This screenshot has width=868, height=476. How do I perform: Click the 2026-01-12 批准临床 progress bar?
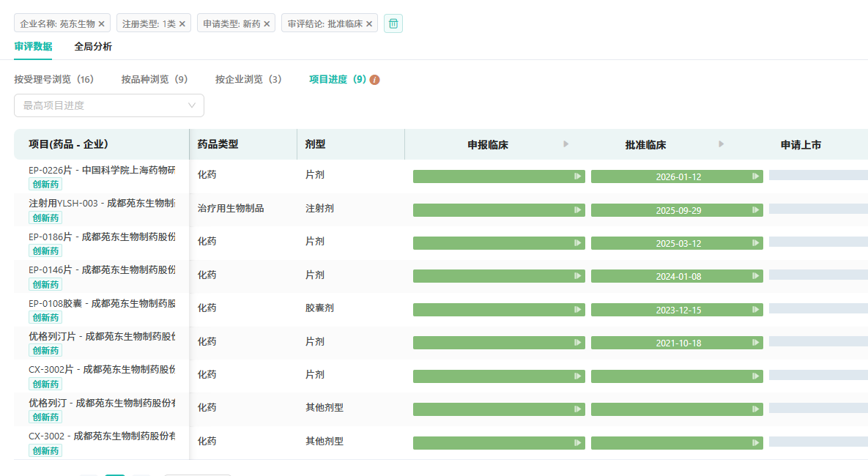tap(677, 176)
